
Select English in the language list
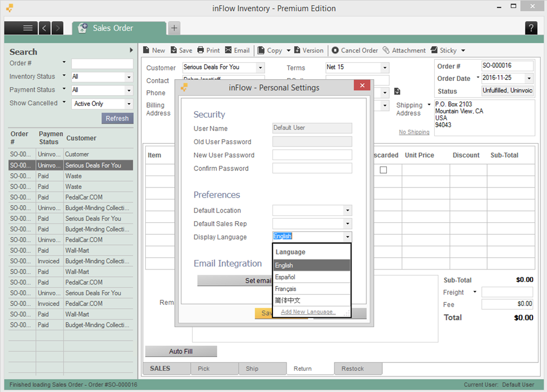312,266
